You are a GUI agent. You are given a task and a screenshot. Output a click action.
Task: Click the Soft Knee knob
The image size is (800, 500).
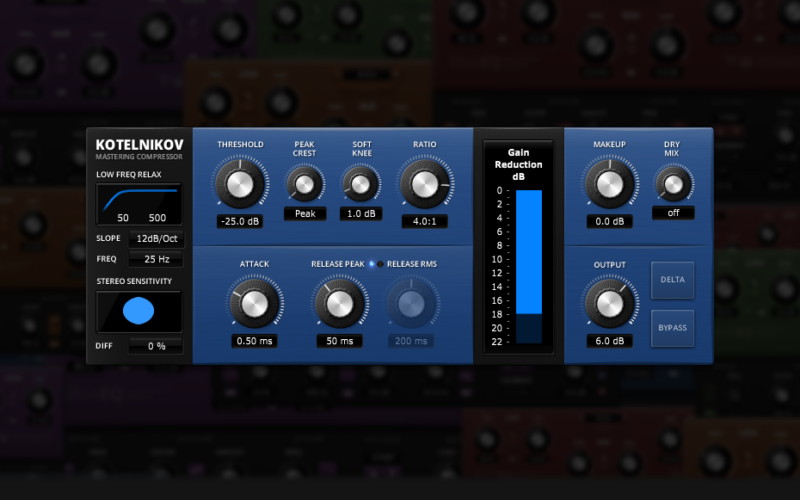(x=361, y=183)
